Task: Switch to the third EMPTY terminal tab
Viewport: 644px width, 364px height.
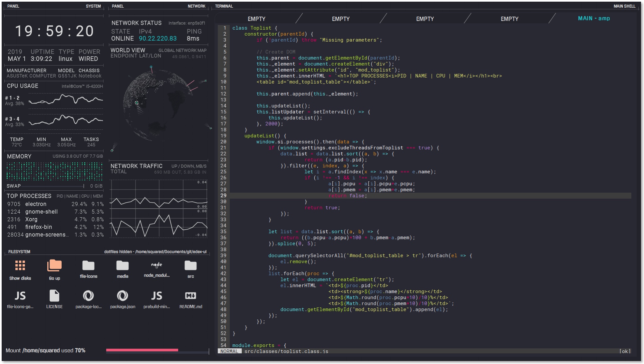Action: coord(425,19)
